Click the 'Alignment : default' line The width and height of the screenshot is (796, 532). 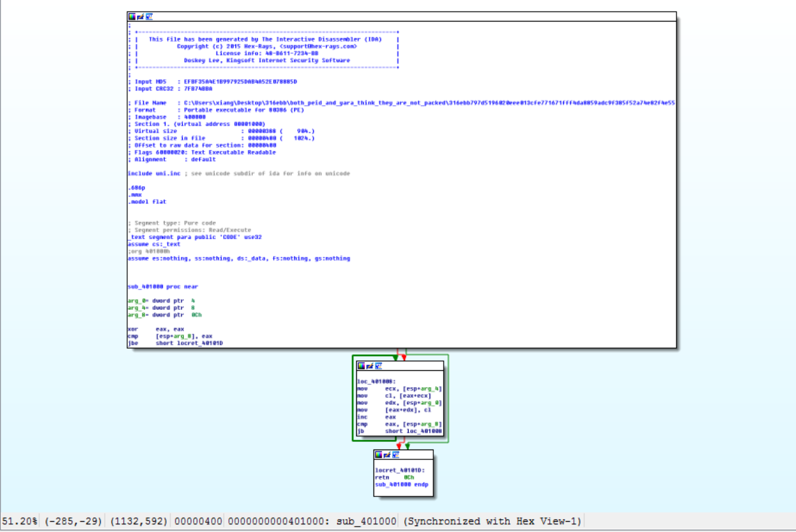click(x=172, y=160)
